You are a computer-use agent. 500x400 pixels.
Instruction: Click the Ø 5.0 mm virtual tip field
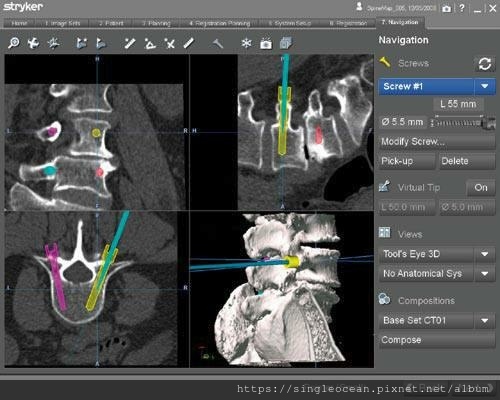[467, 207]
